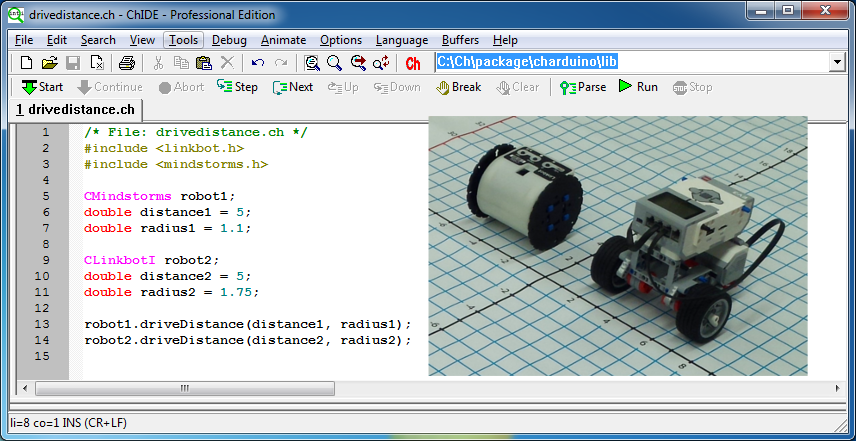The width and height of the screenshot is (856, 441).
Task: Click the New file icon
Action: tap(26, 63)
